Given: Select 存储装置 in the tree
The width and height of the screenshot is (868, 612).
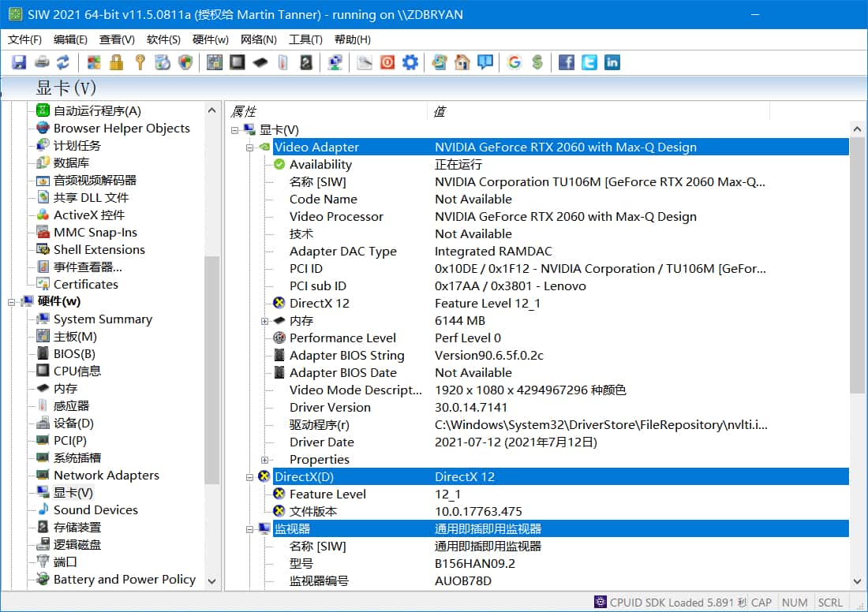Looking at the screenshot, I should click(x=77, y=528).
